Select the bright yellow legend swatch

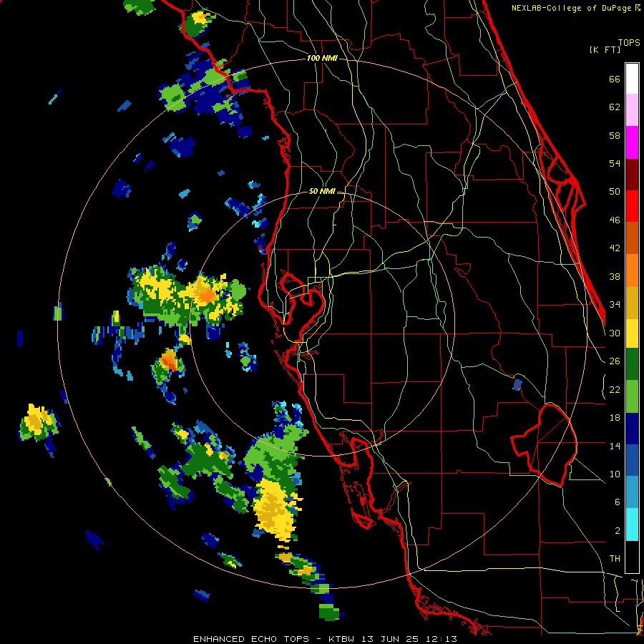(632, 333)
